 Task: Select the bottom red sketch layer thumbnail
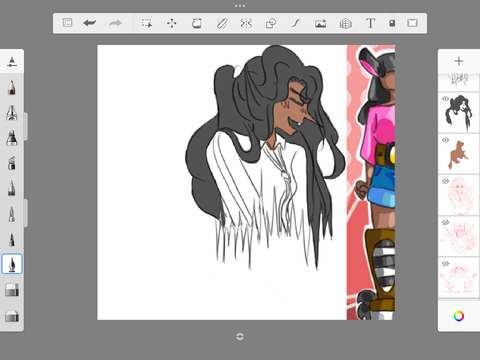459,277
